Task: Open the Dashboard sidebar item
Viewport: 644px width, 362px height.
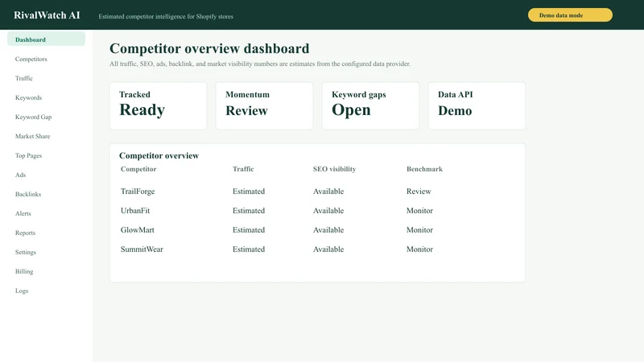Action: [46, 39]
